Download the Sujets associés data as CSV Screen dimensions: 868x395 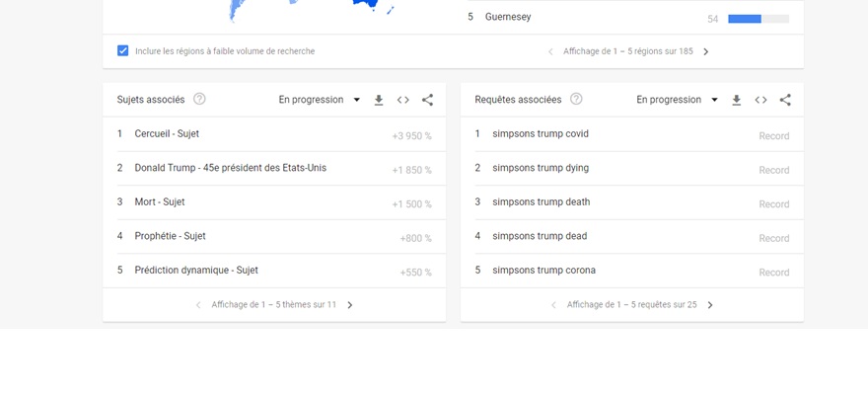pos(379,100)
